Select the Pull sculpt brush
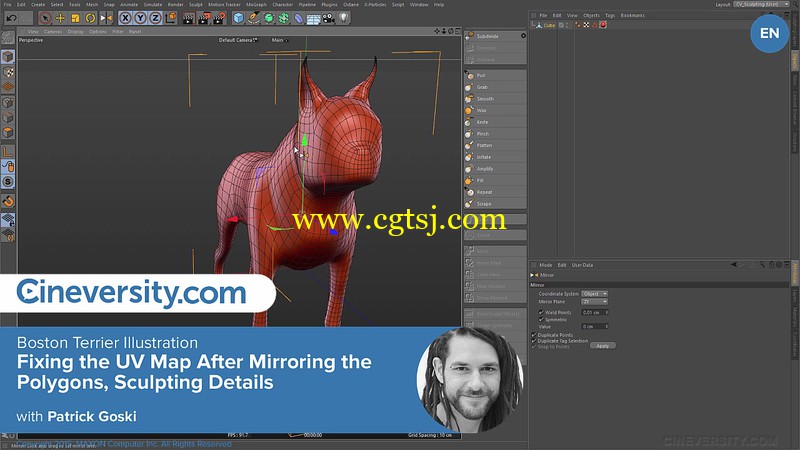The image size is (800, 450). (x=495, y=76)
